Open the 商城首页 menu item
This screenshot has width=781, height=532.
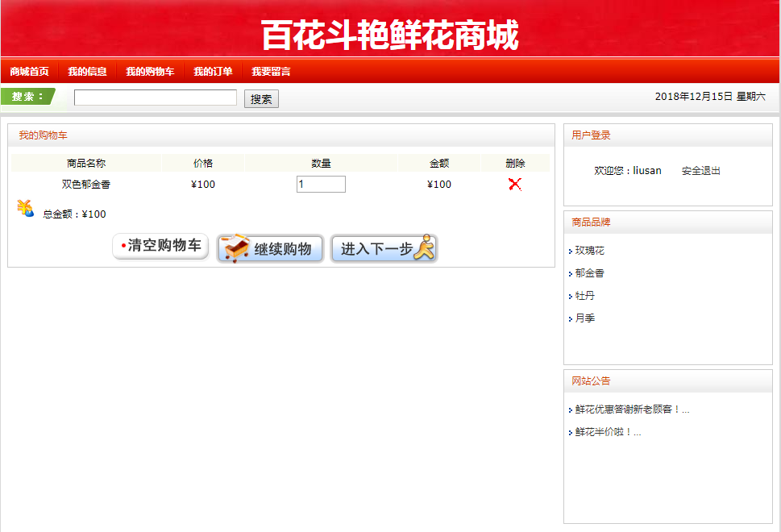29,71
